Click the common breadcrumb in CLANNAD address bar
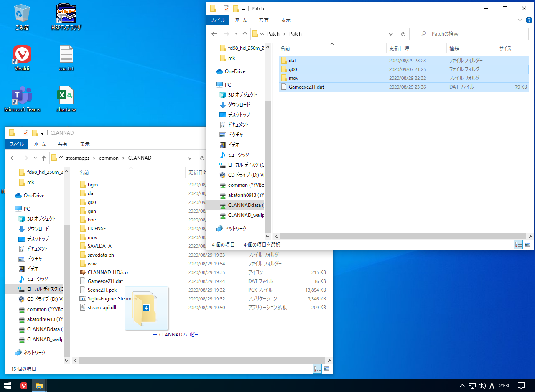 point(109,158)
